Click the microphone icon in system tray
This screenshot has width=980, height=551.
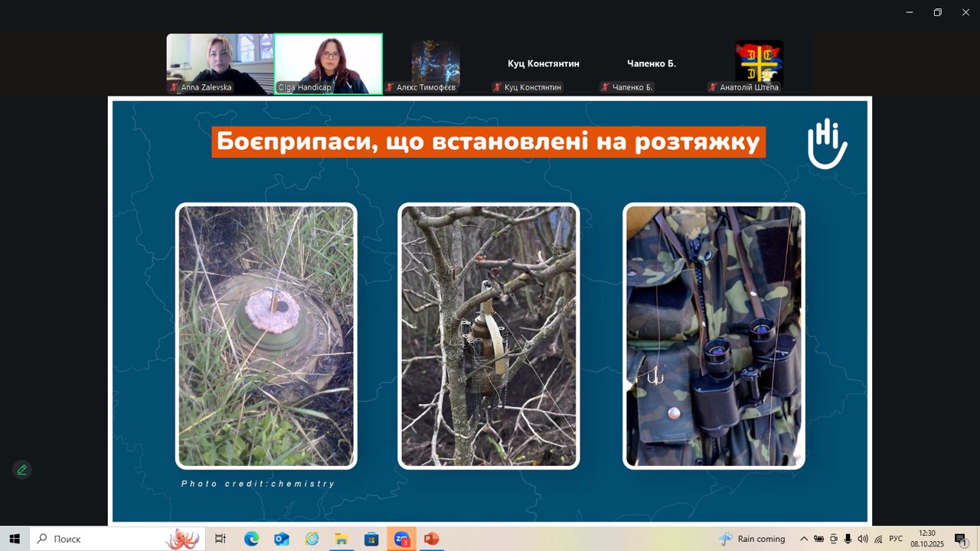(x=848, y=539)
